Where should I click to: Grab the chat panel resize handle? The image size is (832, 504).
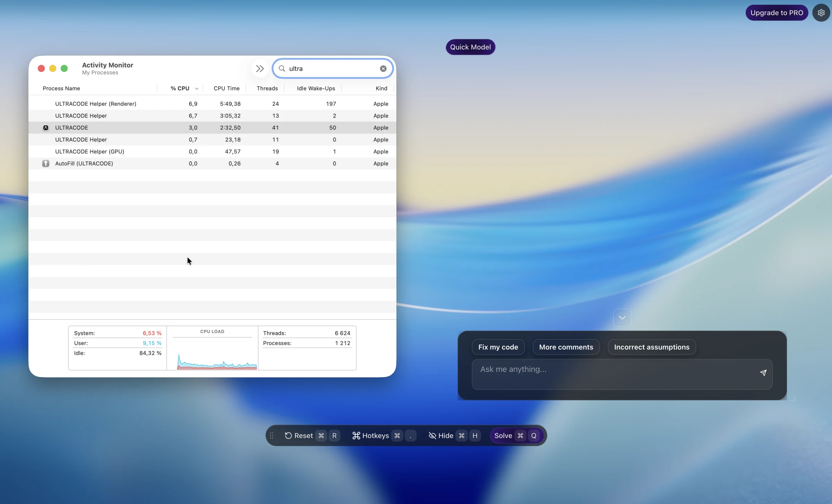tap(794, 399)
